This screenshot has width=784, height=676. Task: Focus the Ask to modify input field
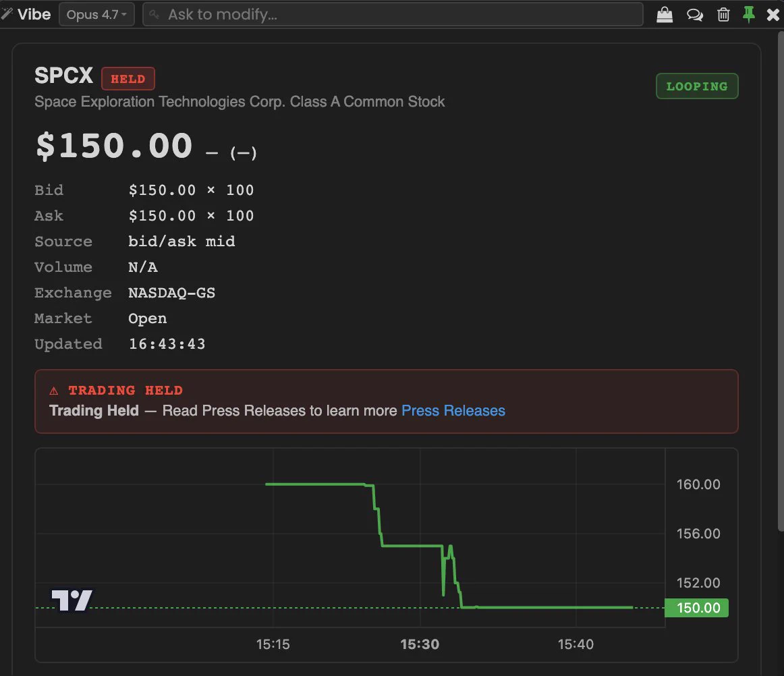point(393,14)
